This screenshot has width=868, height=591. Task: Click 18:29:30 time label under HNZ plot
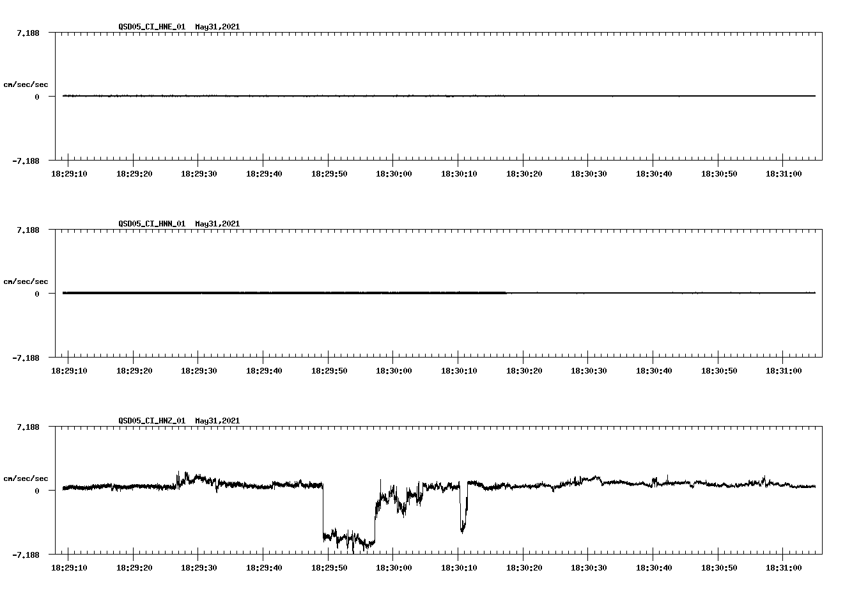(x=198, y=568)
